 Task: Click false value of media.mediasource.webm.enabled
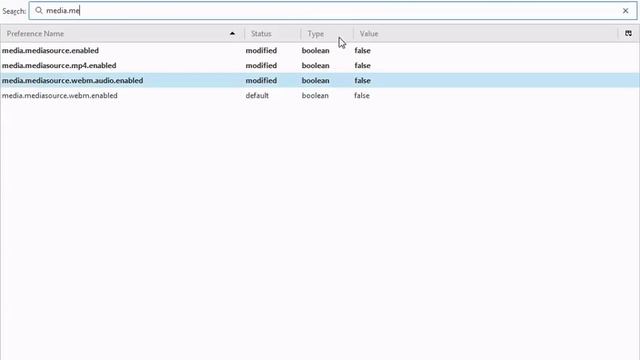point(362,96)
